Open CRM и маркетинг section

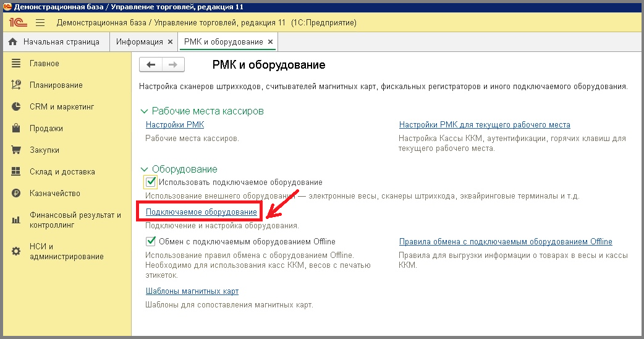pos(62,107)
